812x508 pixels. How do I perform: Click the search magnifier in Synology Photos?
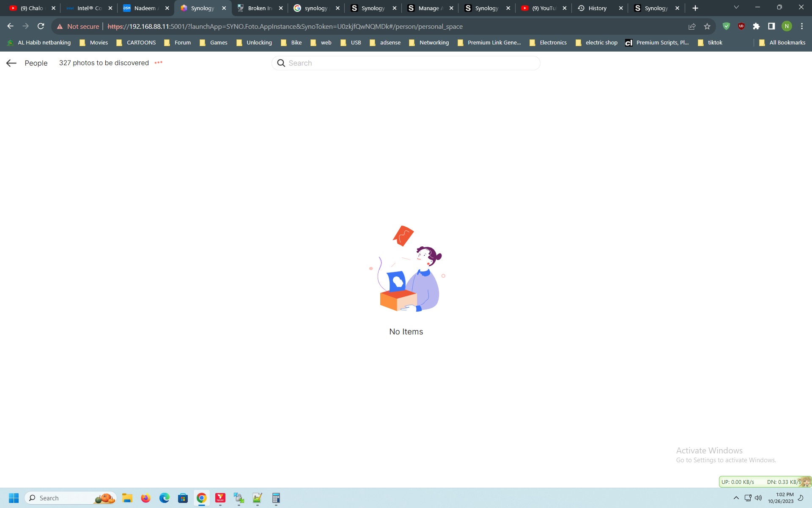click(x=280, y=63)
